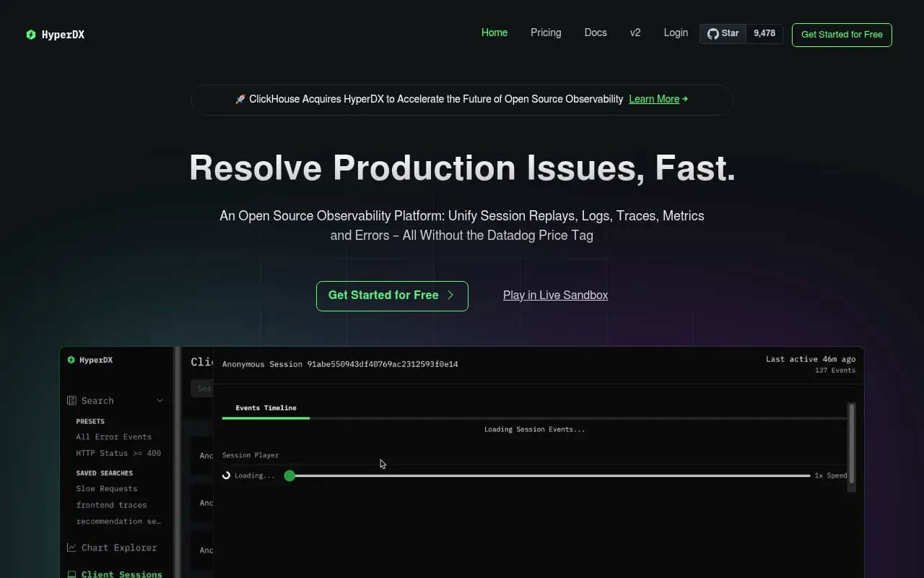This screenshot has height=578, width=924.
Task: Click the Anonymous Session ID text
Action: point(340,364)
